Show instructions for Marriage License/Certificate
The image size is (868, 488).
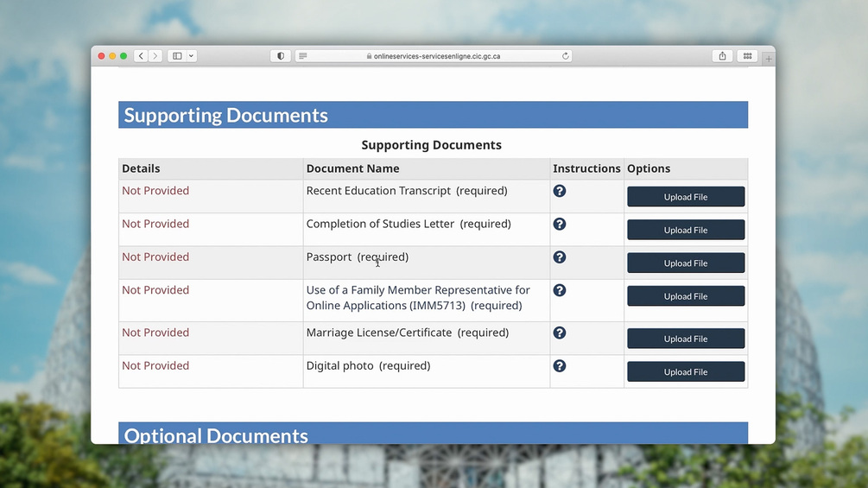pyautogui.click(x=559, y=333)
